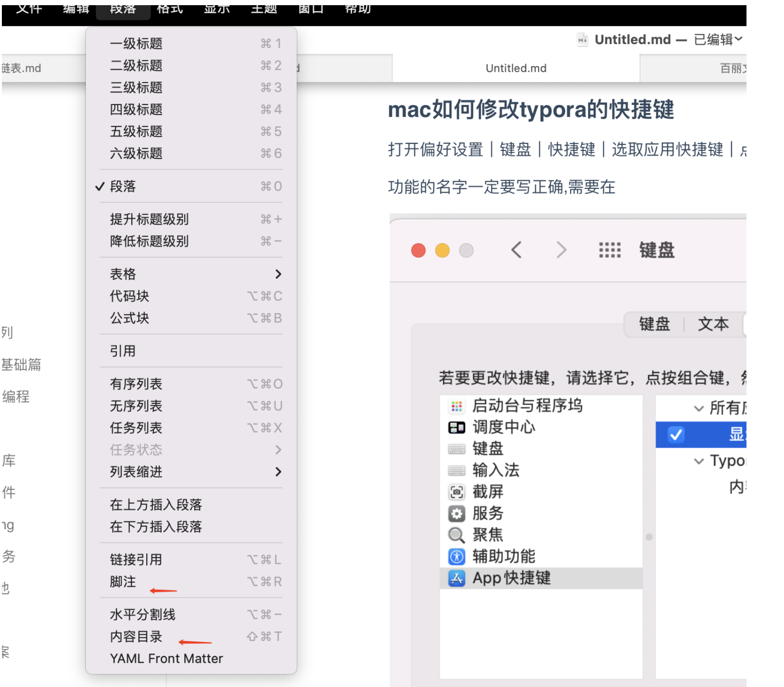Select 有序列表 in paragraph menu
784x687 pixels.
tap(191, 384)
